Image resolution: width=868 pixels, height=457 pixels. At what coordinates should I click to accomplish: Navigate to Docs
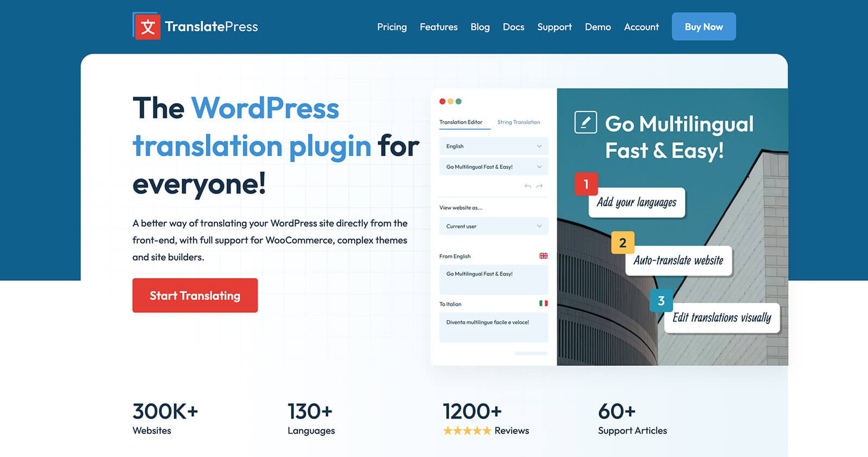(x=513, y=27)
